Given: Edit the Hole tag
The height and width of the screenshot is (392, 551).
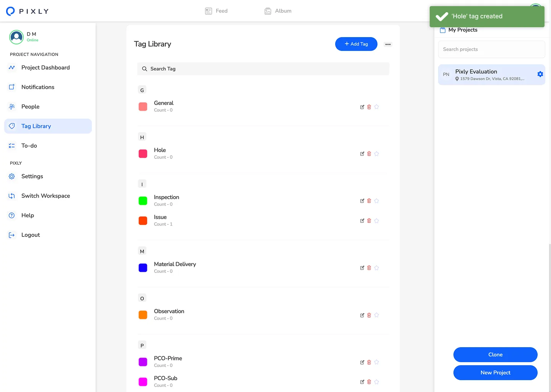Looking at the screenshot, I should [362, 154].
